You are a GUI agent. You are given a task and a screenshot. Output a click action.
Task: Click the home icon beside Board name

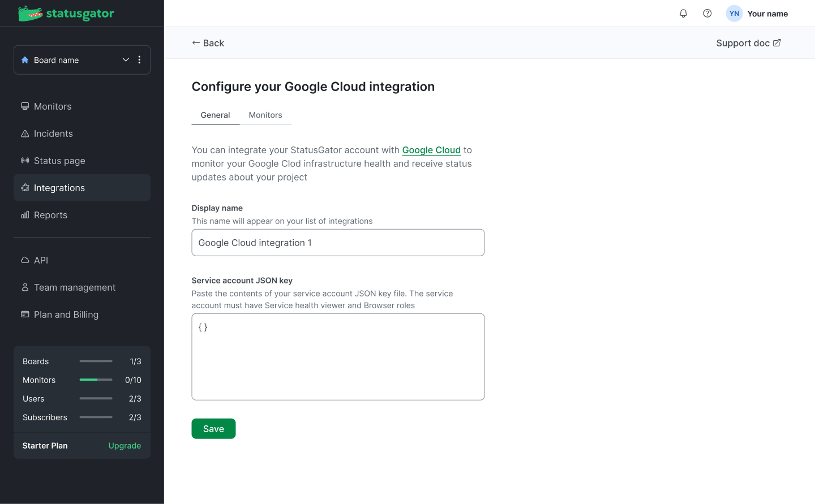tap(25, 60)
